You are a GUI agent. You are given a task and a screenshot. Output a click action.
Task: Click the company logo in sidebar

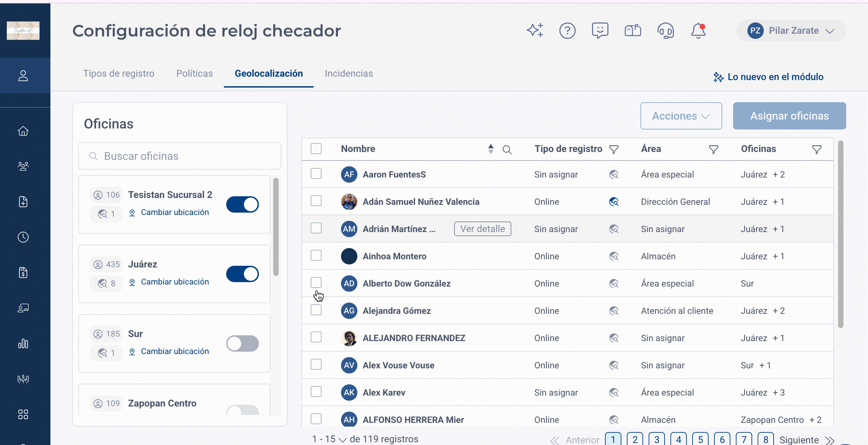(23, 31)
